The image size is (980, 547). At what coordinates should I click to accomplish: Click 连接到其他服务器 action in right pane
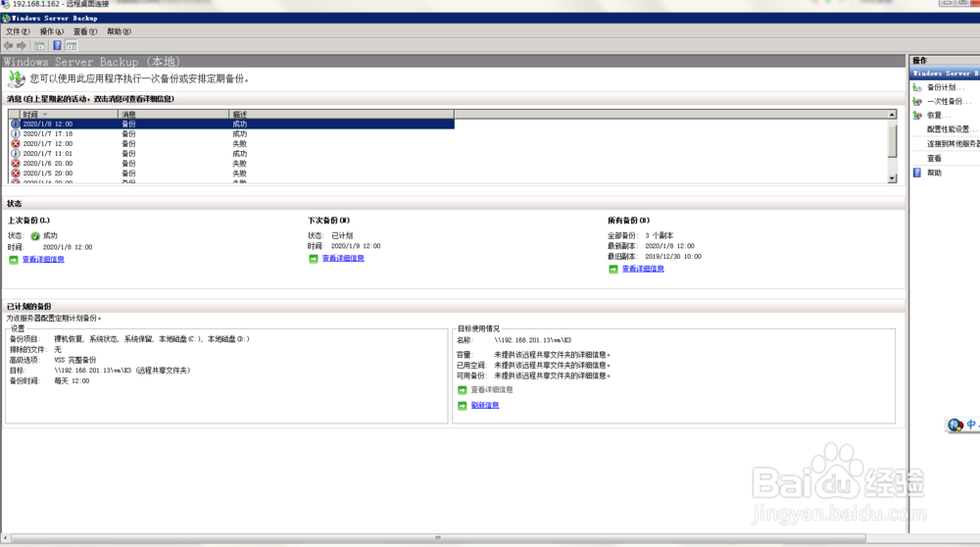(x=954, y=144)
